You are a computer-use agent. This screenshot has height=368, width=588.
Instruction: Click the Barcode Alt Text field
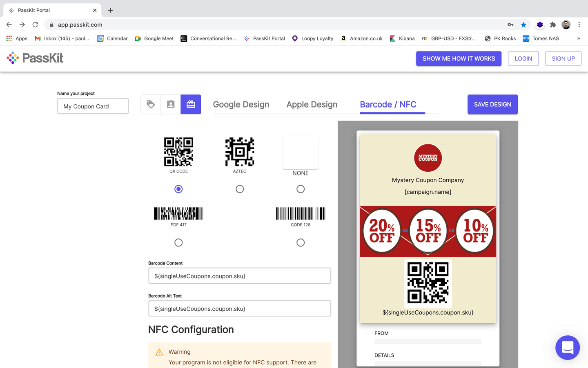click(x=240, y=308)
